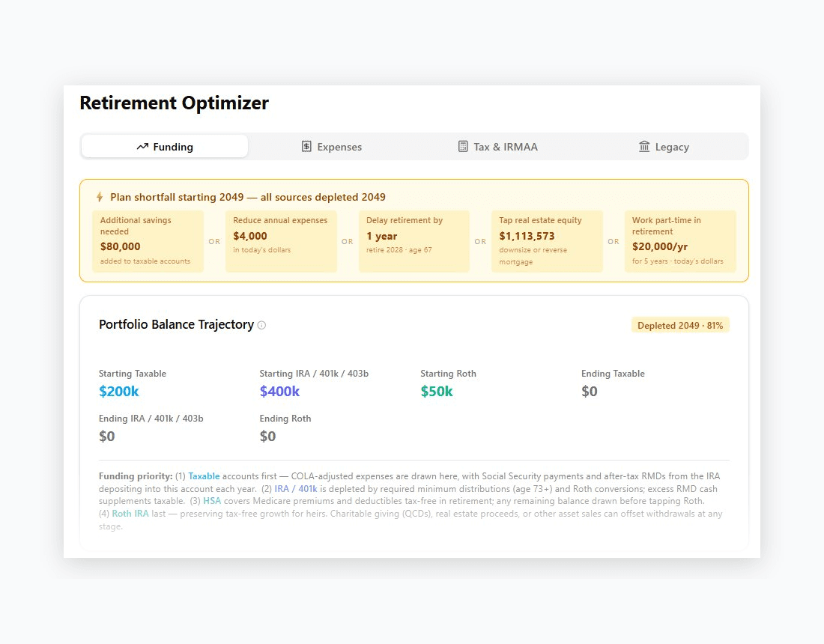The width and height of the screenshot is (824, 644).
Task: Switch to the Expenses tab
Action: tap(331, 146)
